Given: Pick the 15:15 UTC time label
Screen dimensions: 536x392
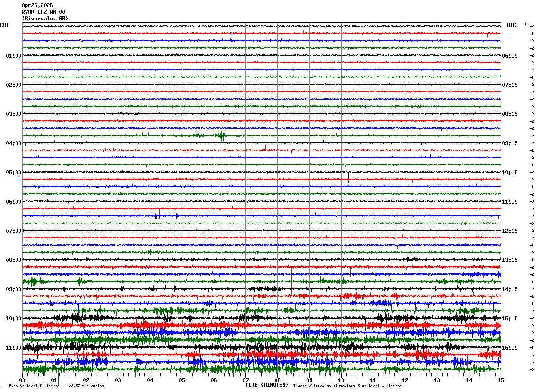Looking at the screenshot, I should [510, 319].
